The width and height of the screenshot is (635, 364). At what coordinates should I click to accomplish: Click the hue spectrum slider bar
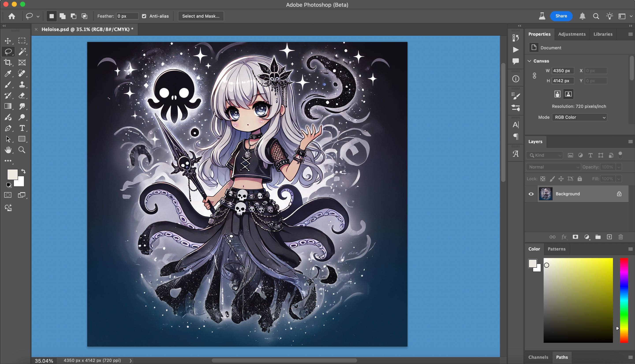(x=624, y=300)
